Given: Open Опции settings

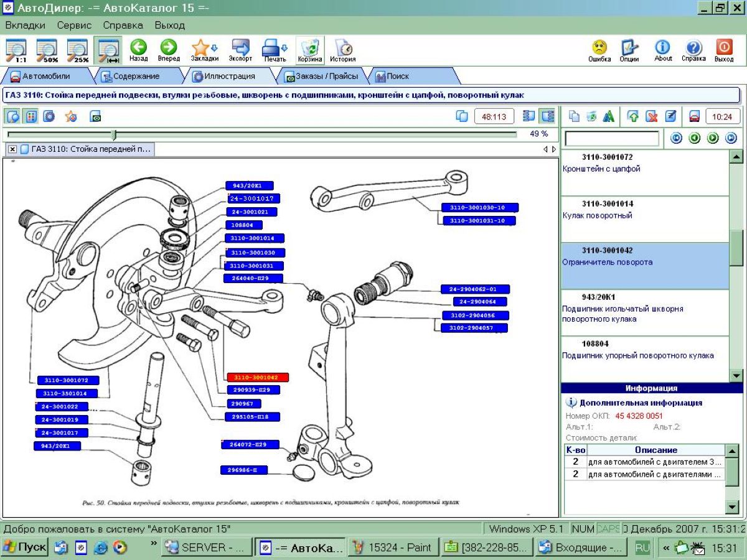Looking at the screenshot, I should click(629, 50).
